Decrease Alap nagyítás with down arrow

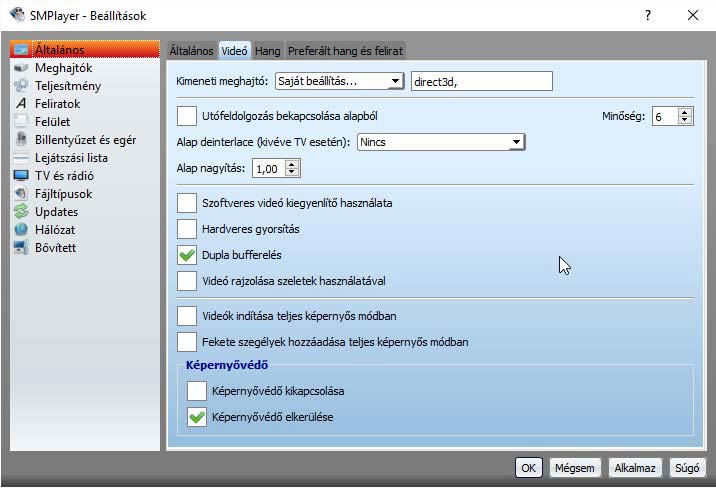[x=292, y=172]
